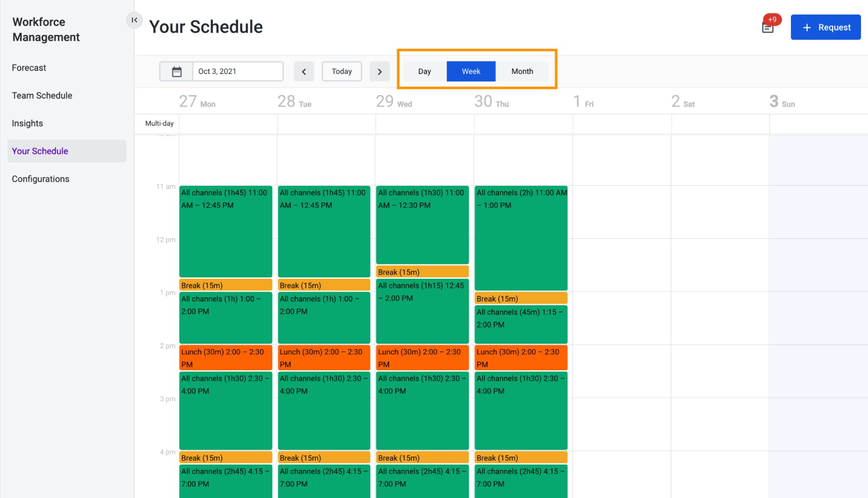This screenshot has width=868, height=498.
Task: Open Configurations settings
Action: pyautogui.click(x=40, y=179)
